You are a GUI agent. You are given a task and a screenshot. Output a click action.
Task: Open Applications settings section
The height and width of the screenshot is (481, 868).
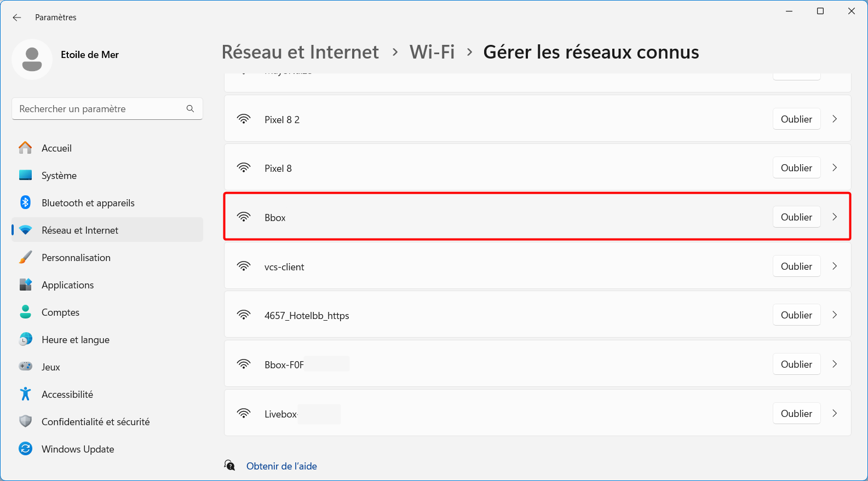click(x=107, y=285)
